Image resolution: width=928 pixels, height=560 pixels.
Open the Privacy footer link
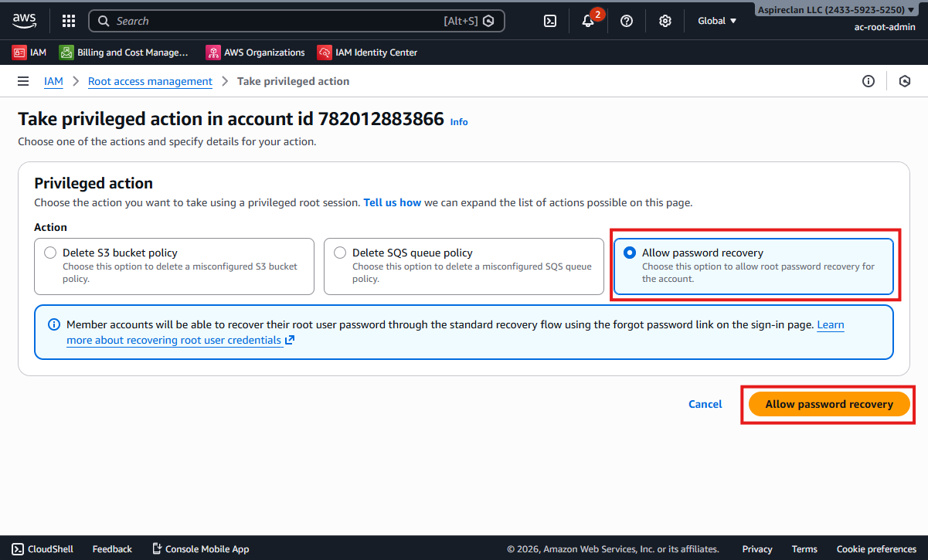[757, 549]
